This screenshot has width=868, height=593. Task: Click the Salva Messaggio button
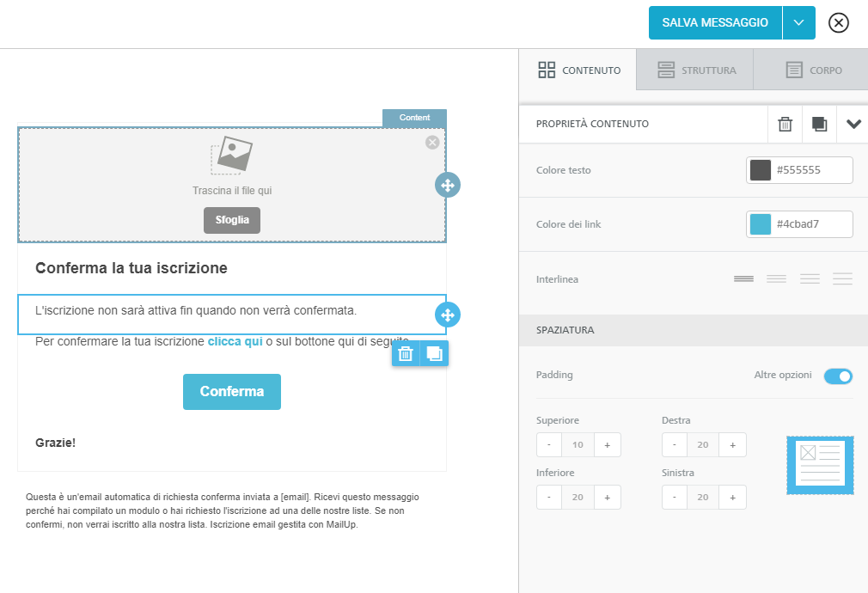715,23
